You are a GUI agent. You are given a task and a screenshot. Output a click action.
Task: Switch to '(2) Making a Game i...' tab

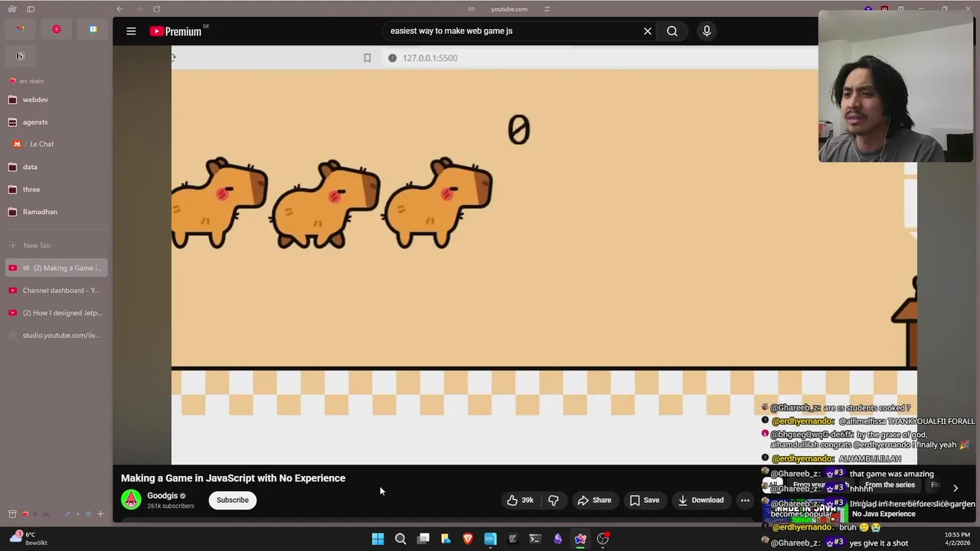(x=55, y=268)
